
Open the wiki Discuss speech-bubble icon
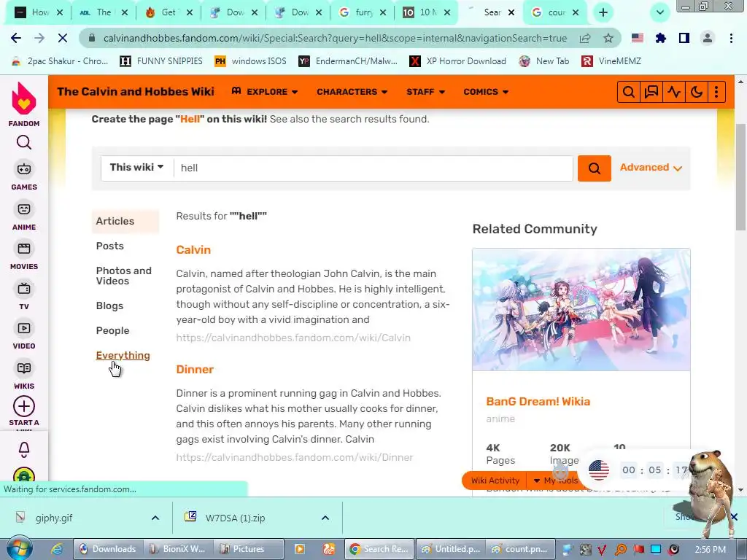point(651,92)
